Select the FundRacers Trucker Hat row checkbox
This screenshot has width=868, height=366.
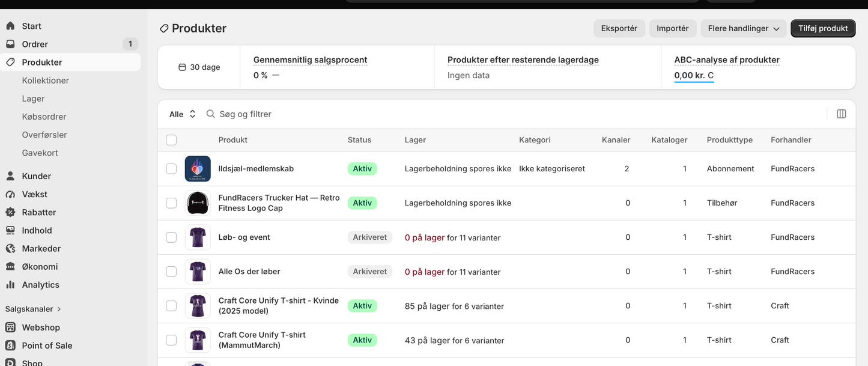click(171, 203)
